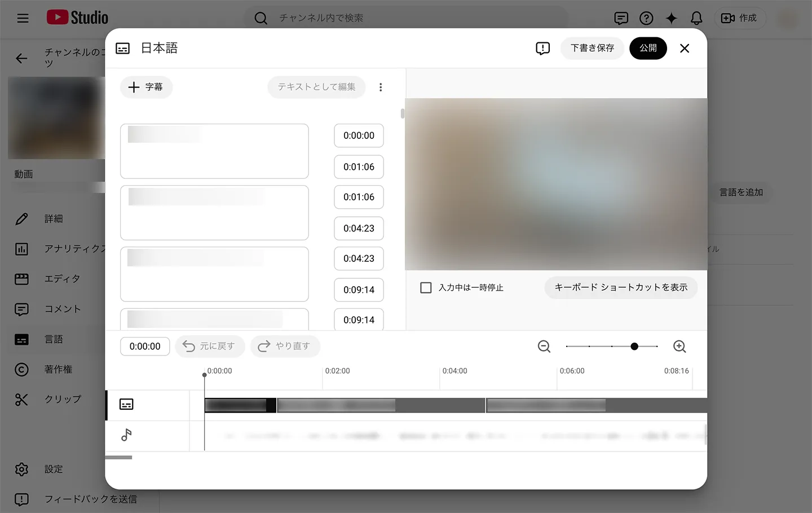Click the horizontal timeline scrollbar
This screenshot has width=812, height=513.
[118, 458]
